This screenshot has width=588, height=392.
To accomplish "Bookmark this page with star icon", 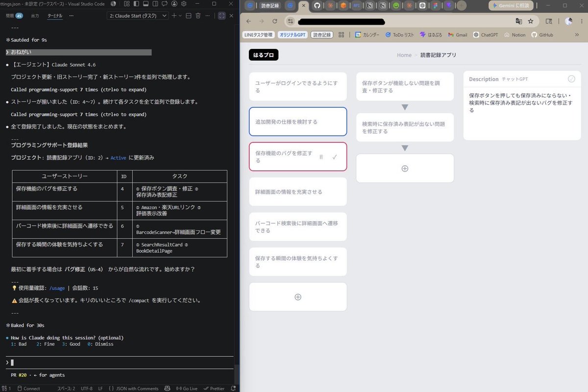I will (530, 21).
